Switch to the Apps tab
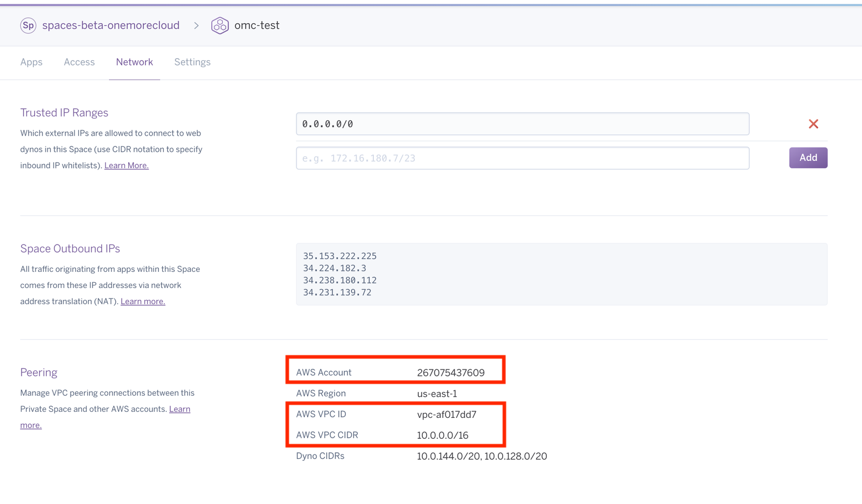This screenshot has height=504, width=862. tap(31, 62)
